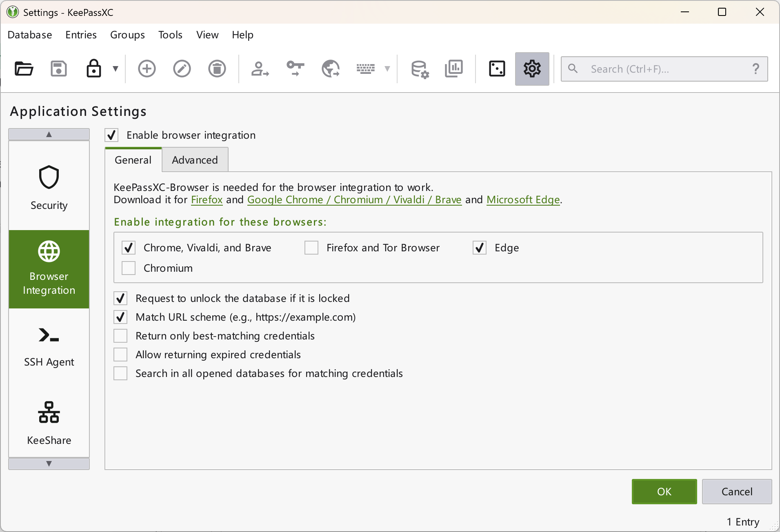The image size is (780, 532).
Task: Click the Settings gear icon in toolbar
Action: click(532, 69)
